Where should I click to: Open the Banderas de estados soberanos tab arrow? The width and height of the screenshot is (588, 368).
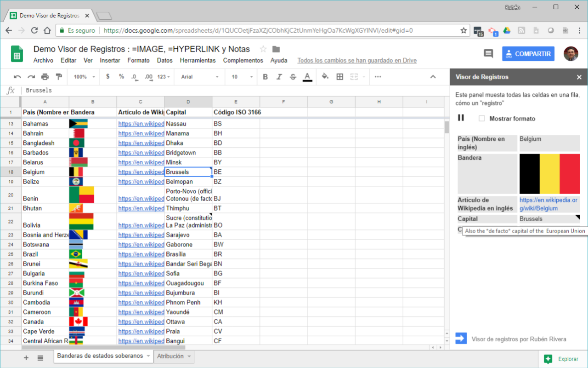pyautogui.click(x=148, y=356)
